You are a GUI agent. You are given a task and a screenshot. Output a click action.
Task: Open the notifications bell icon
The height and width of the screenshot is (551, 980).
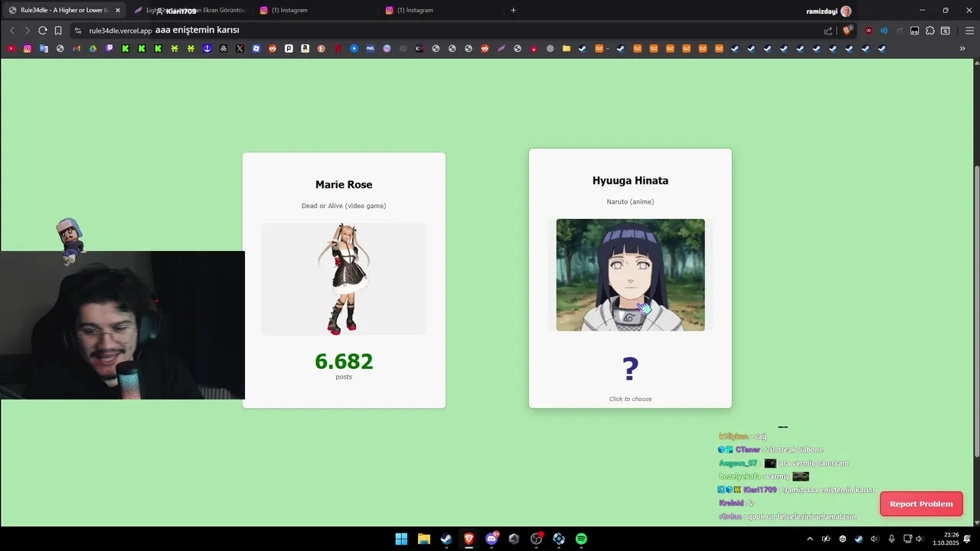coord(969,539)
